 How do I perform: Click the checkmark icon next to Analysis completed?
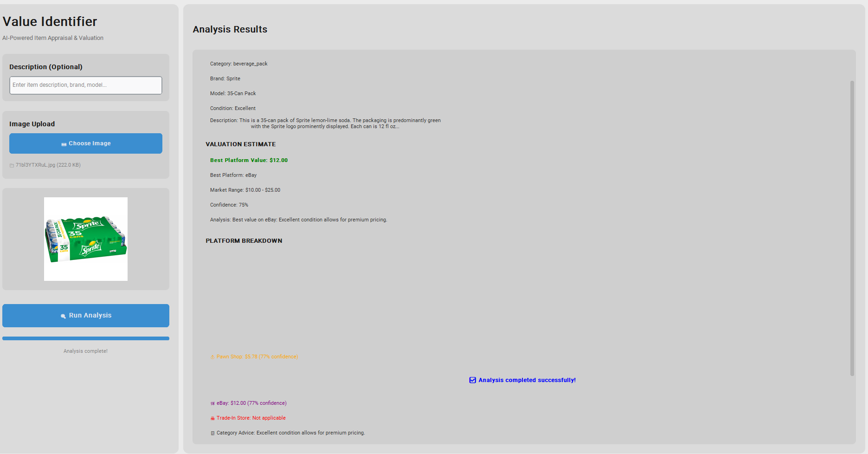[x=472, y=380]
